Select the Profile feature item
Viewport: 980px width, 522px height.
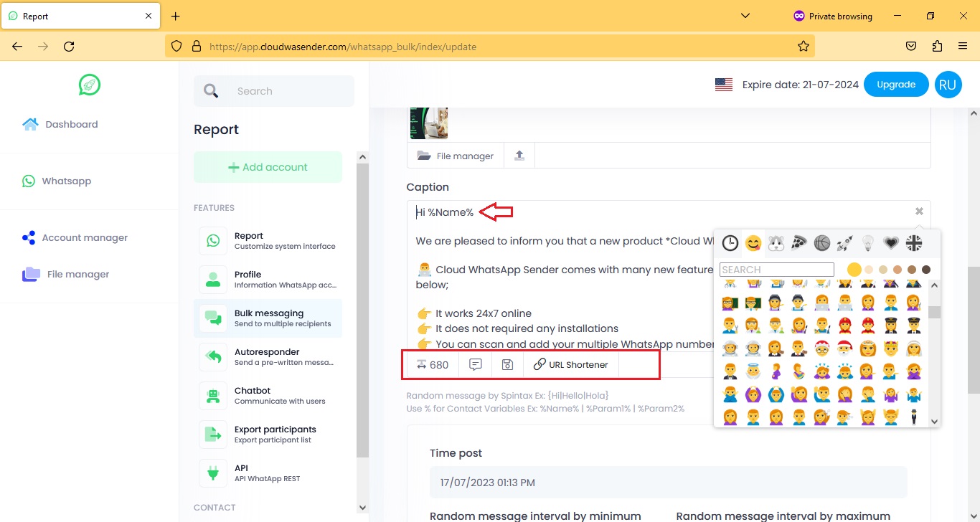(268, 280)
